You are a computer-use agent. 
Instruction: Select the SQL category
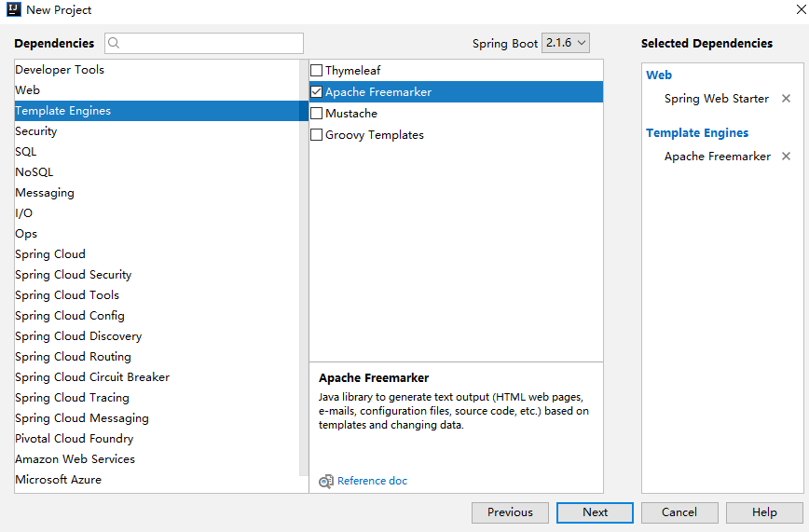pyautogui.click(x=26, y=152)
